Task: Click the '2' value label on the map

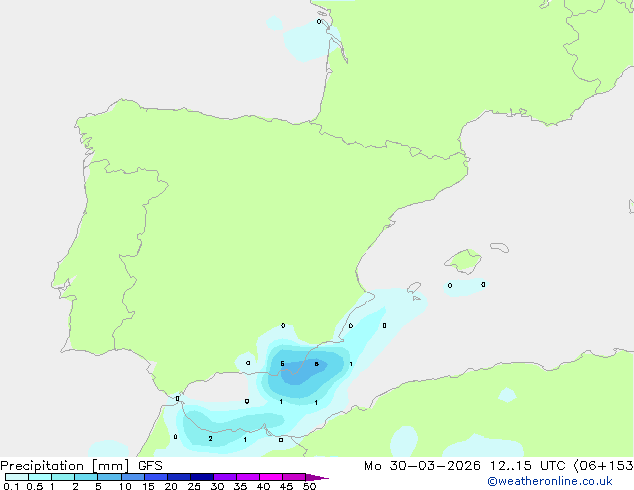Action: coord(210,439)
